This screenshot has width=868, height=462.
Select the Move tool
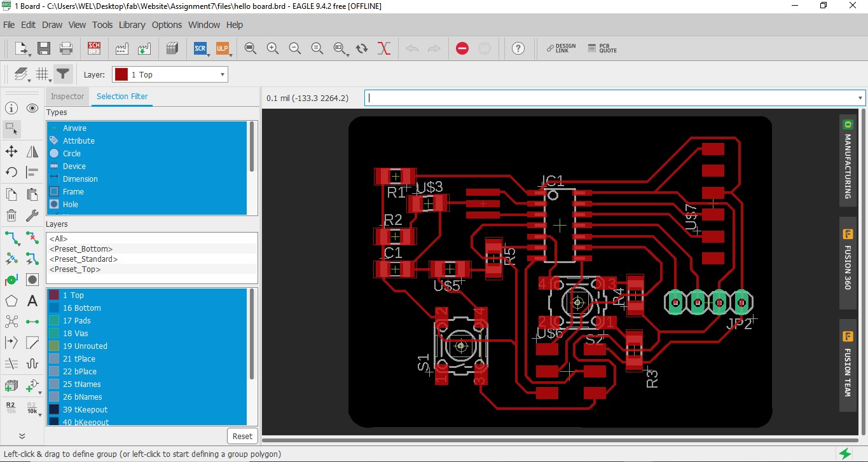11,151
